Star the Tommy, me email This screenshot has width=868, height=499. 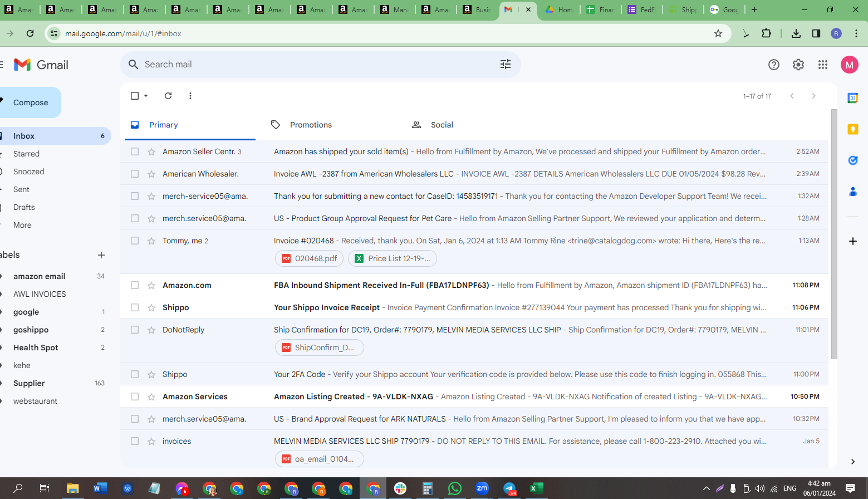tap(151, 241)
